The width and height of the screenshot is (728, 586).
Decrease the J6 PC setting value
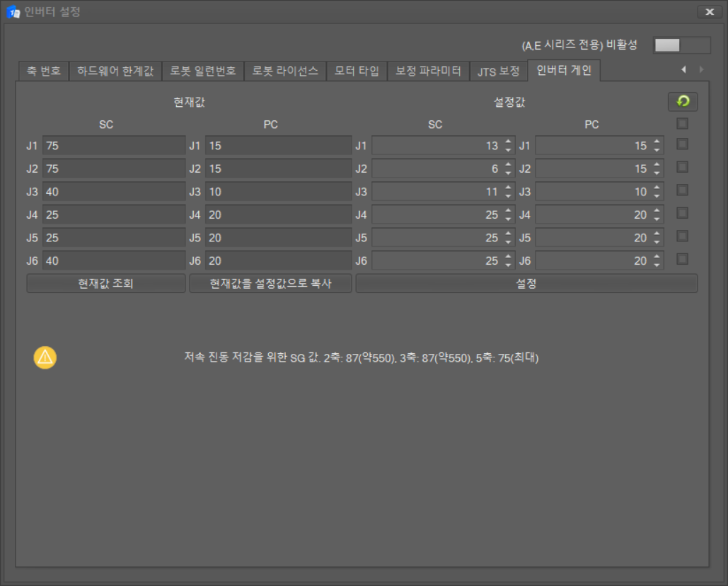[657, 265]
